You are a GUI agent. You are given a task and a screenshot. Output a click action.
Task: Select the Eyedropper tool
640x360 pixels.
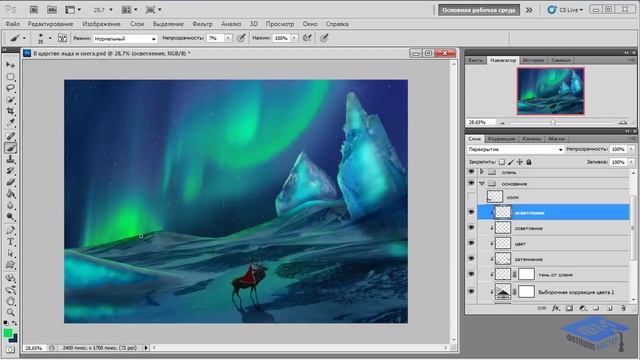11,122
